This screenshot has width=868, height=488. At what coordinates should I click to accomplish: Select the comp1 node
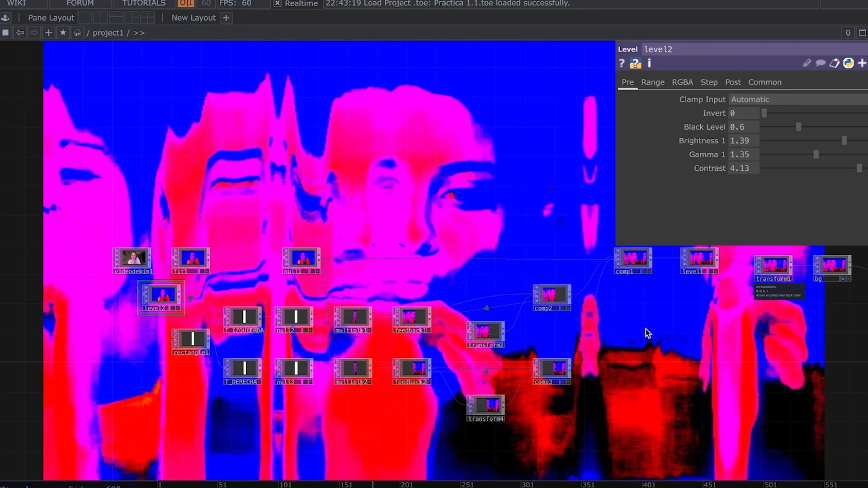[633, 261]
